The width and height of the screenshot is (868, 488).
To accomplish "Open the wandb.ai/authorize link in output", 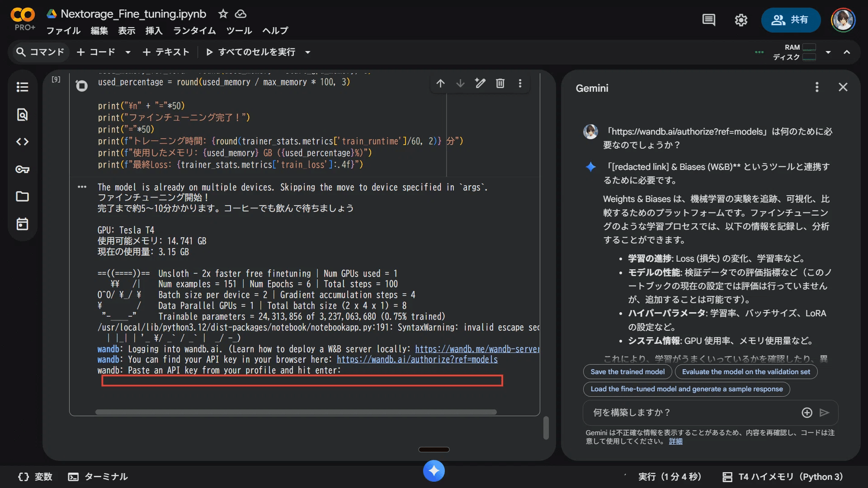I will pos(417,359).
